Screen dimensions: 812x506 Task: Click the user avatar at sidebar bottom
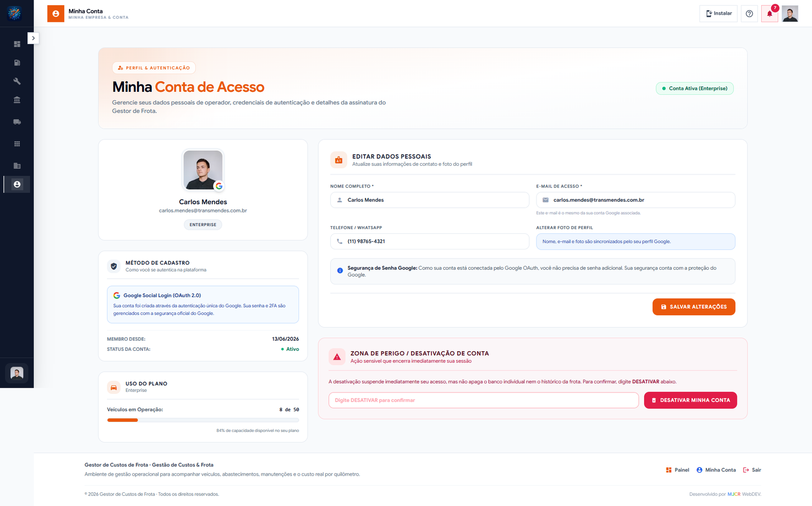click(x=17, y=373)
